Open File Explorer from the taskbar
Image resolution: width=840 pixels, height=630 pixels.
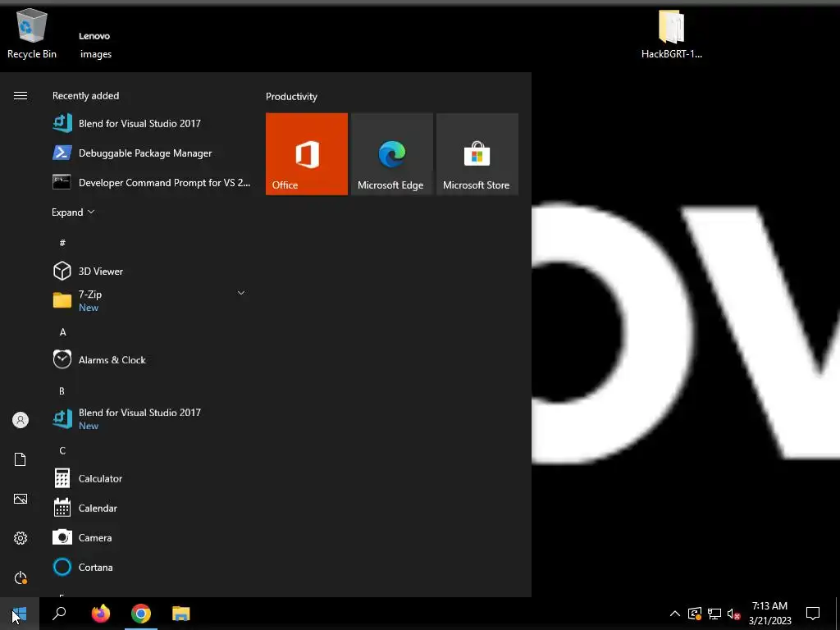tap(181, 614)
